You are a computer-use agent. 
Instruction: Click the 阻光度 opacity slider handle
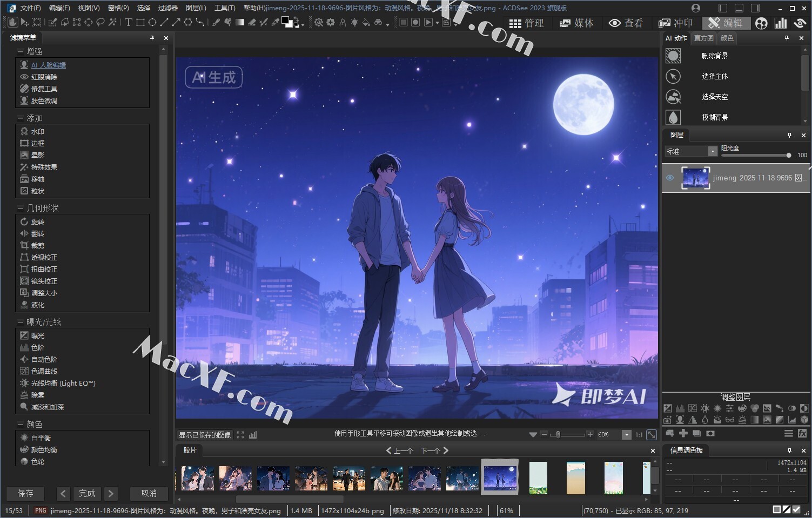point(789,155)
